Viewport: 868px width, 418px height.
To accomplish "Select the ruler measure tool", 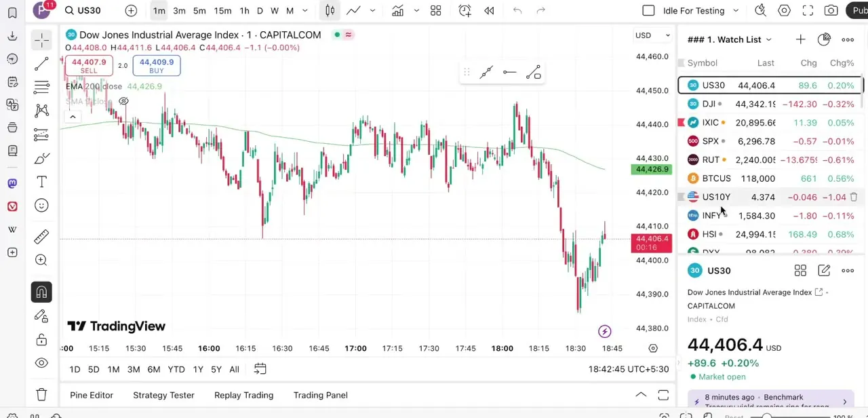I will (41, 236).
